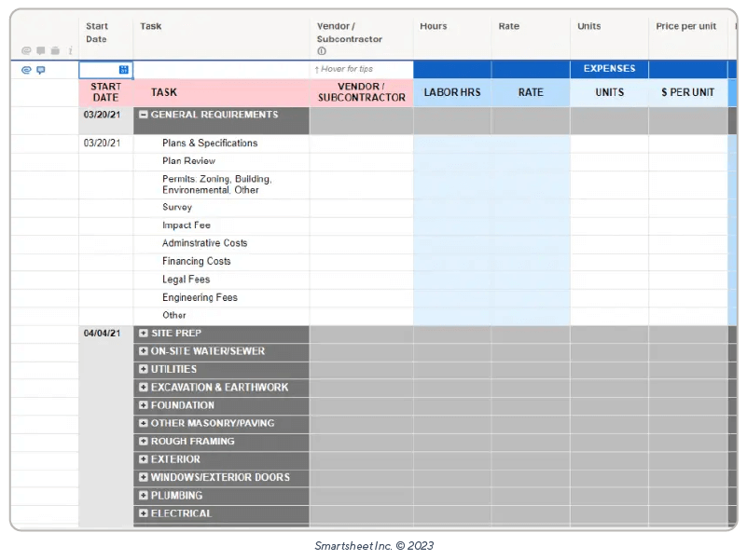Expand the PLUMBING section
Viewport: 747px width, 560px height.
[x=143, y=495]
